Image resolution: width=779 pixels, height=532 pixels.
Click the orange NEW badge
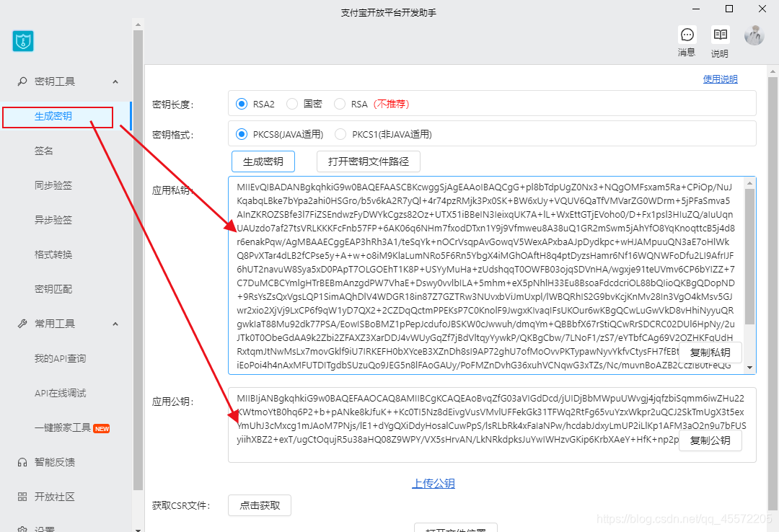tap(102, 429)
